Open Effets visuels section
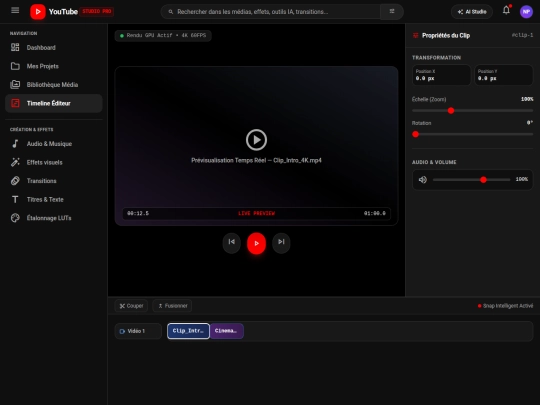The image size is (540, 405). click(x=54, y=162)
